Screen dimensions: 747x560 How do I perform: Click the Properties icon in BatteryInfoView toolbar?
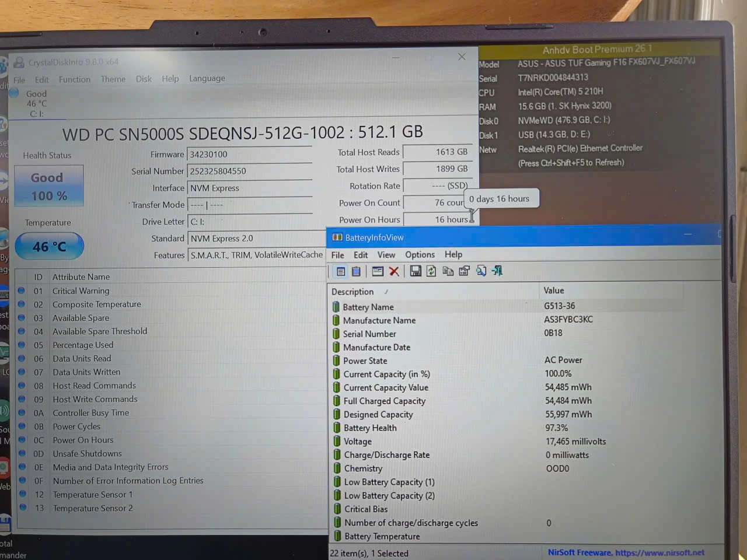[x=465, y=271]
